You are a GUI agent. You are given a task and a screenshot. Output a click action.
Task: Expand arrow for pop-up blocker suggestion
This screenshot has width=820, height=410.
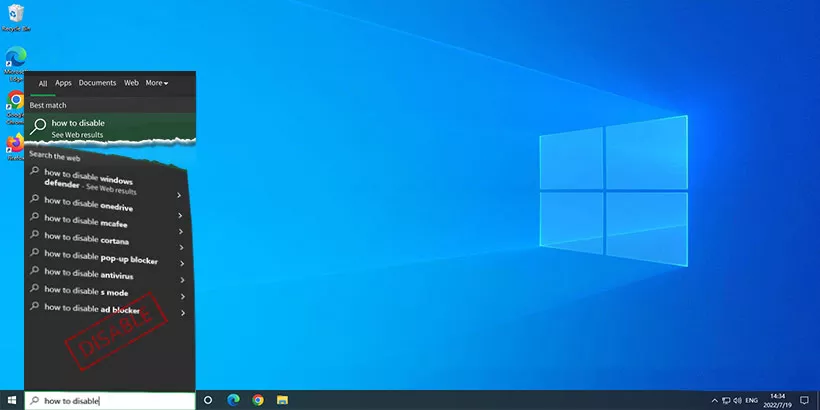pyautogui.click(x=181, y=264)
